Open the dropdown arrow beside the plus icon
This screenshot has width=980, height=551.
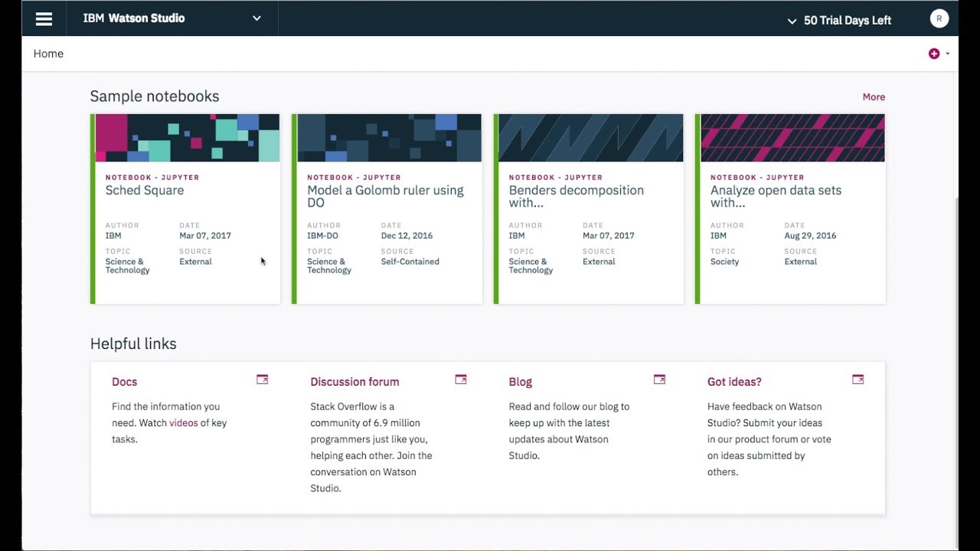(948, 54)
